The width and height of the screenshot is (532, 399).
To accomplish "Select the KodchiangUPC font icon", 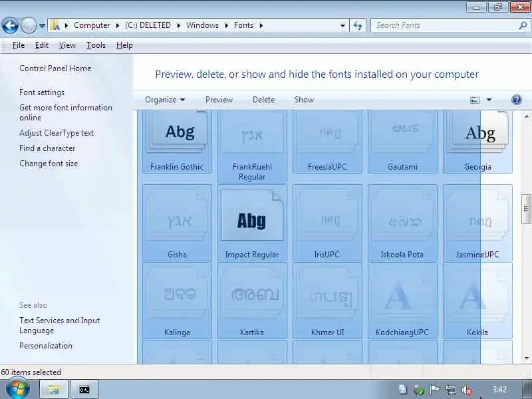I will (402, 301).
